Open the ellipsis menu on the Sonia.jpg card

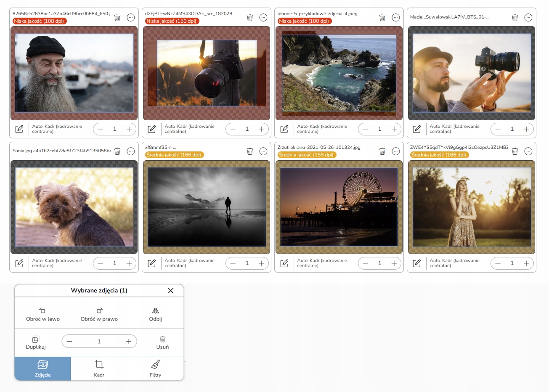tap(131, 151)
